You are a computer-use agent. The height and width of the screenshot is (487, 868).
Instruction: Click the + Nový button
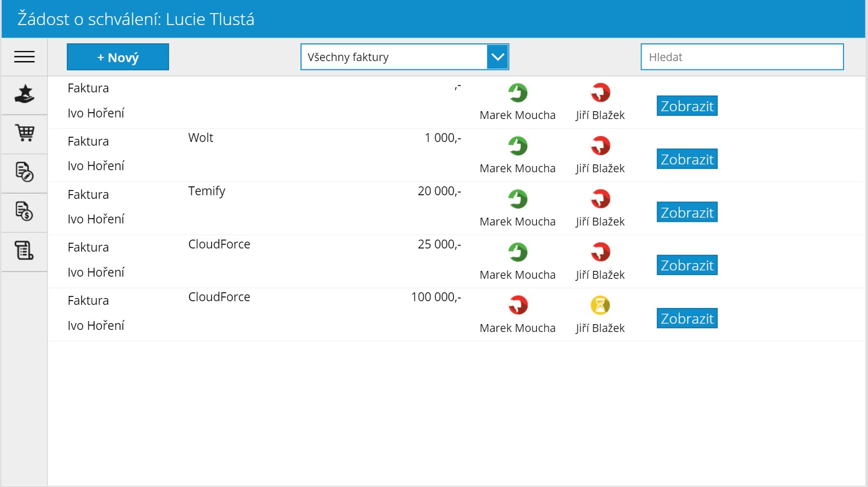coord(118,57)
